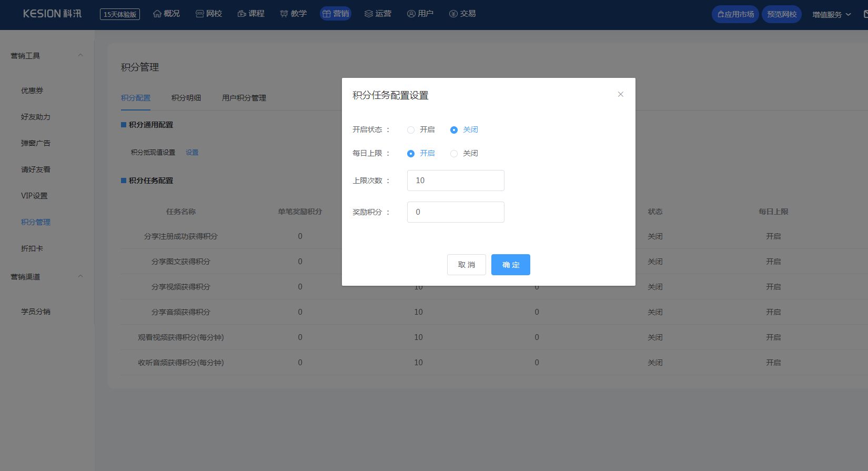Click the 网校 icon in top navigation
868x471 pixels.
(200, 14)
